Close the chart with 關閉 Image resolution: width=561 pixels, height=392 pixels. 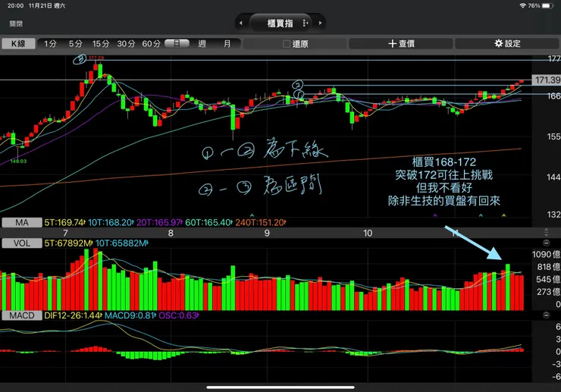16,24
